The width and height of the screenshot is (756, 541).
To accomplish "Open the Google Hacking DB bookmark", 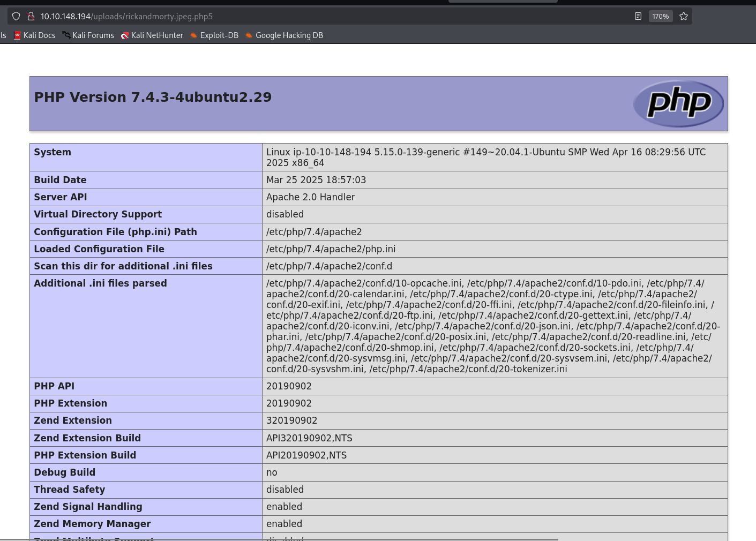I will pyautogui.click(x=289, y=35).
